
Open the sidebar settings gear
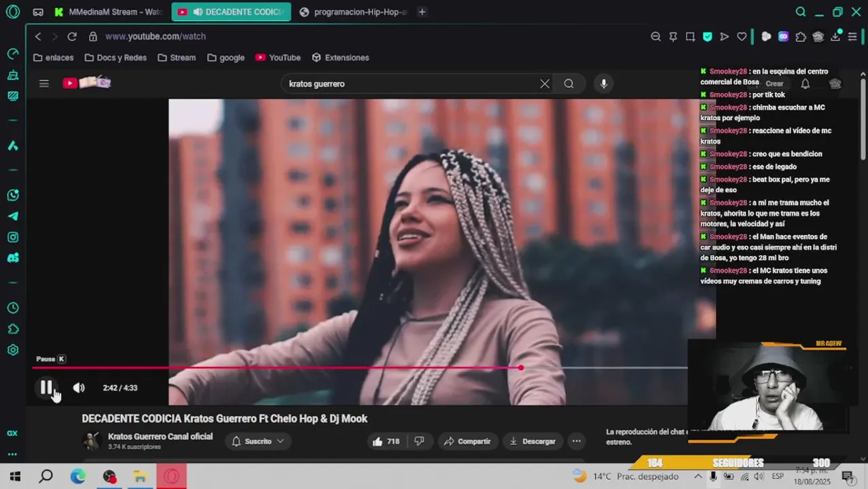(x=13, y=350)
